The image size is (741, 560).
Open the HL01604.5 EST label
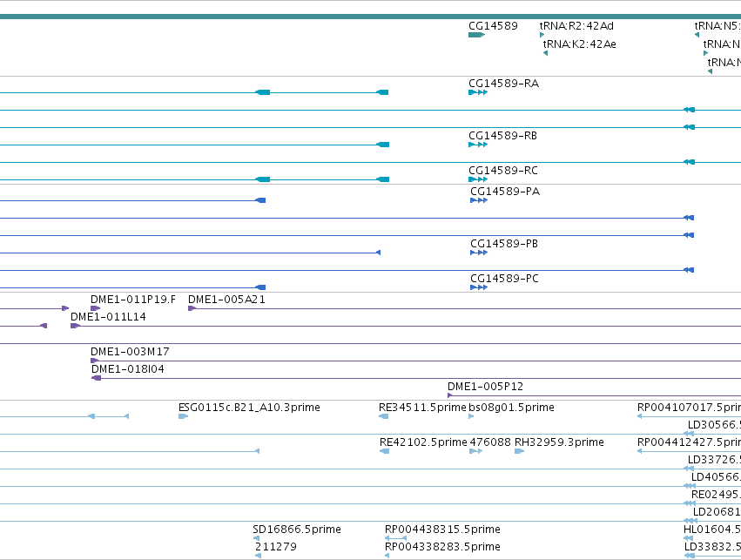712,530
